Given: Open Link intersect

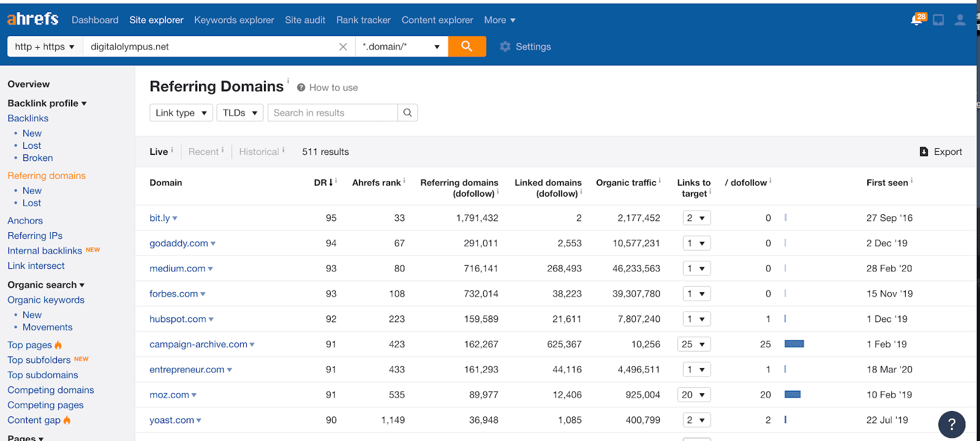Looking at the screenshot, I should click(x=36, y=266).
